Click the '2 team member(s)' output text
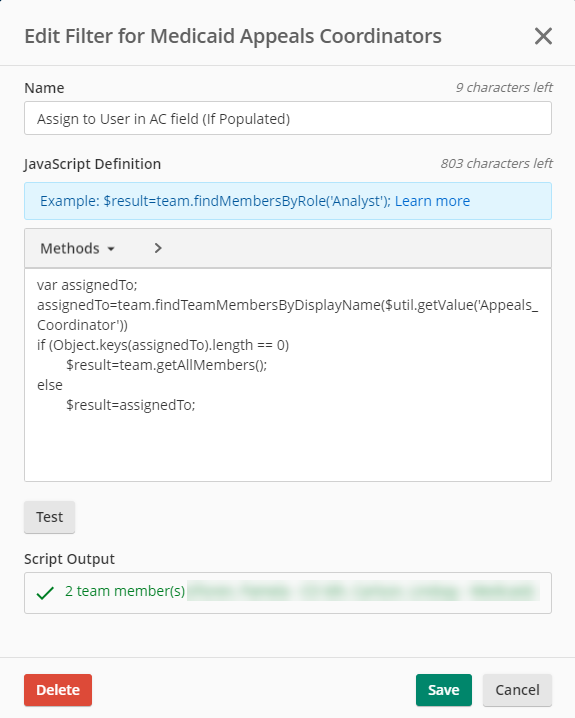This screenshot has width=575, height=718. point(125,591)
